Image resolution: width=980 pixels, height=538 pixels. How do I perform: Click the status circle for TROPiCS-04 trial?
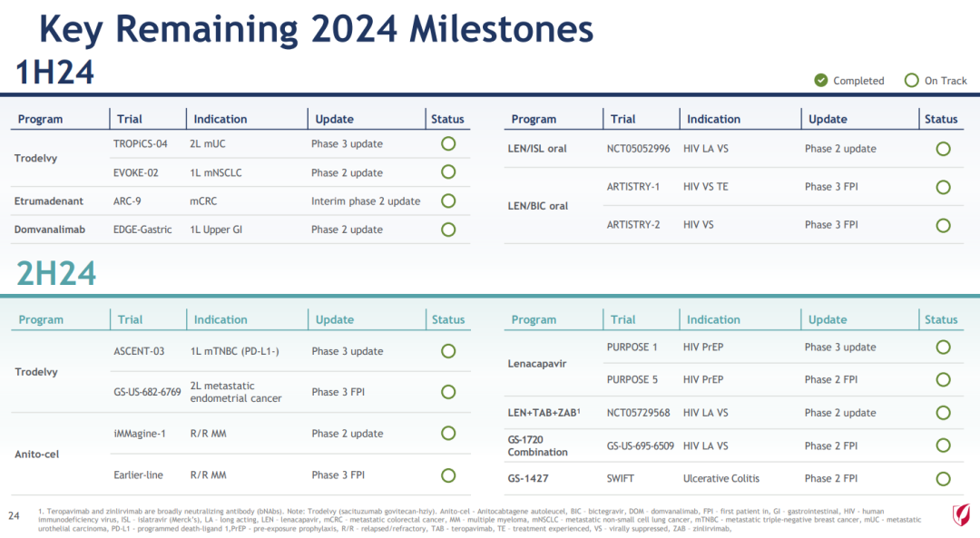click(x=448, y=143)
